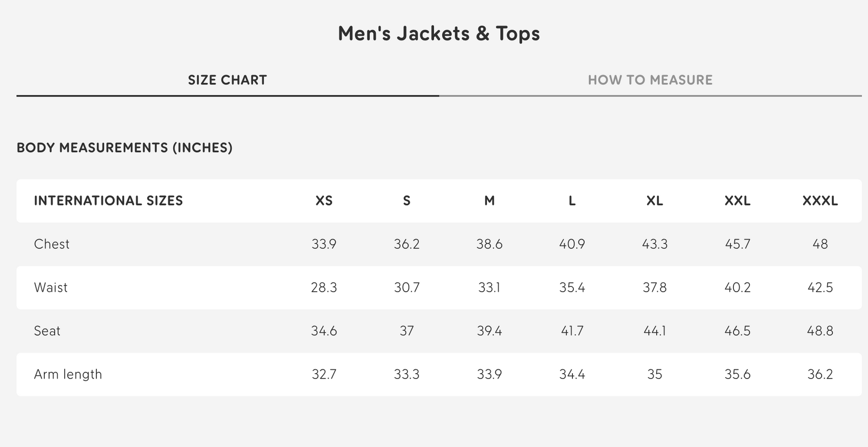Click the arm length value 35 for XL
The width and height of the screenshot is (868, 447).
654,374
